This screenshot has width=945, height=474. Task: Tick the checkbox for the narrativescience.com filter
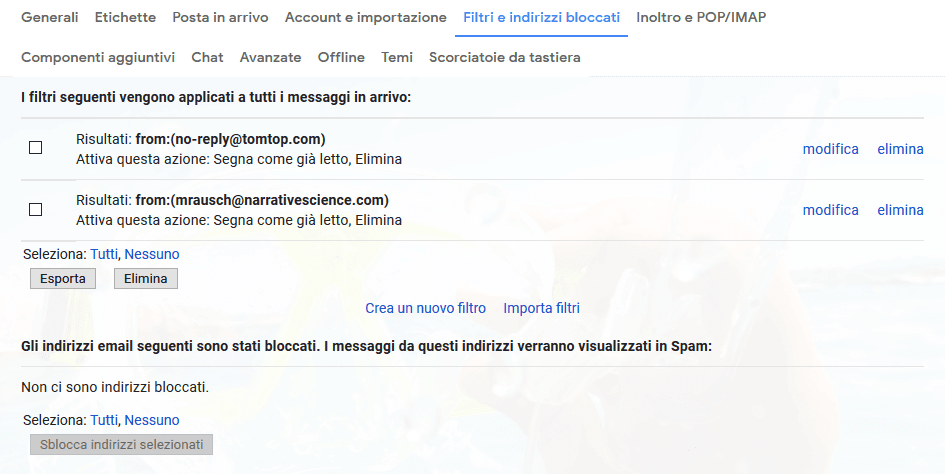[x=35, y=209]
